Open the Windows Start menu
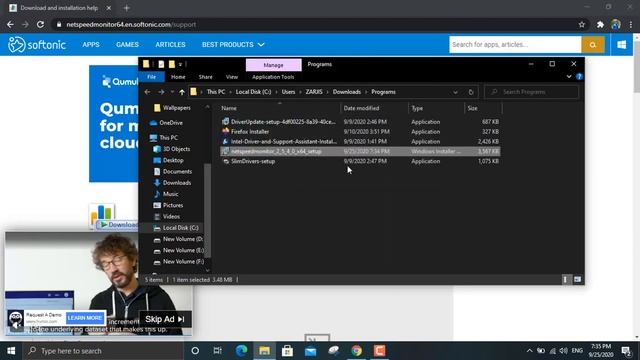 11,351
